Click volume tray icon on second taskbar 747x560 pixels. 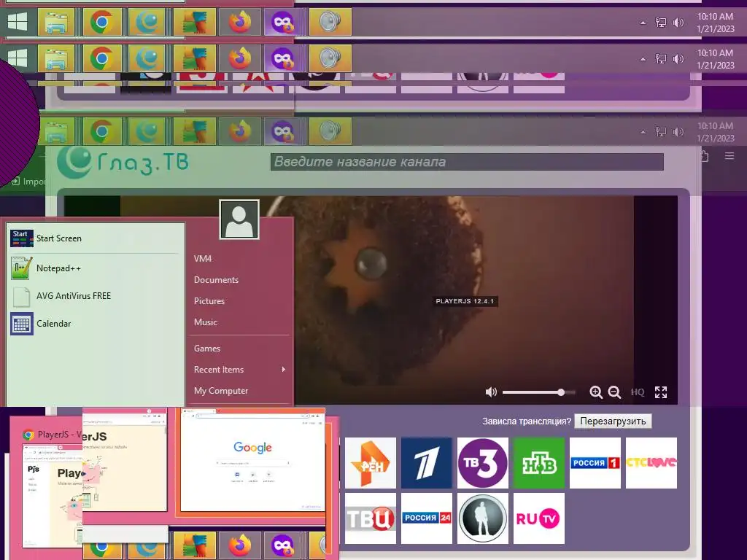[678, 59]
